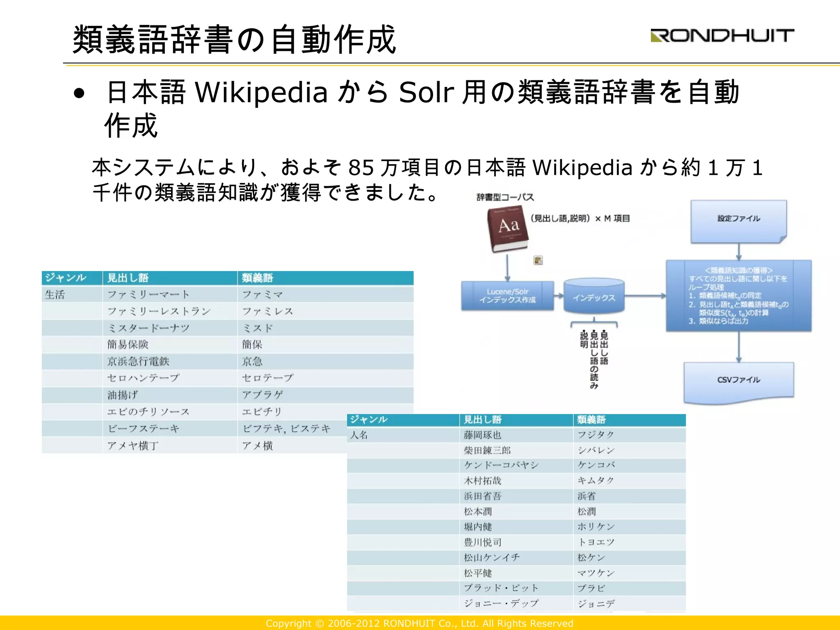Click the 藤岡琢也 name cell

(516, 435)
